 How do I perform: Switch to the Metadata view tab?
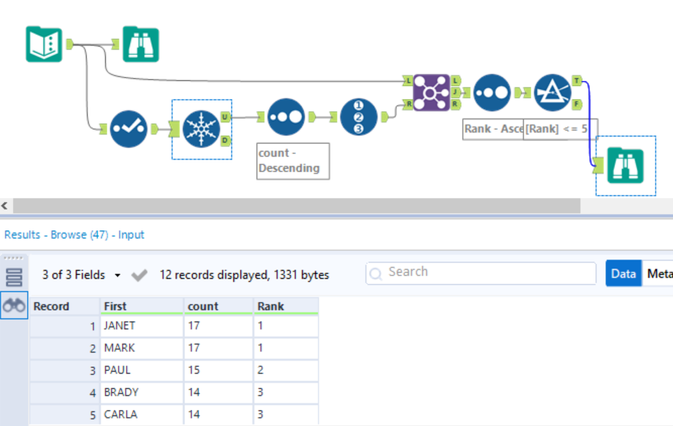point(660,273)
